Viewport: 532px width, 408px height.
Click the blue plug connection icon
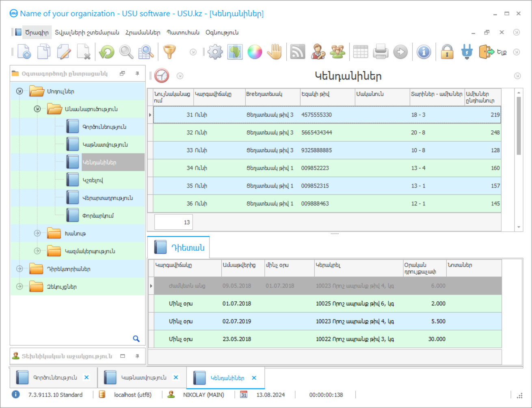point(467,52)
